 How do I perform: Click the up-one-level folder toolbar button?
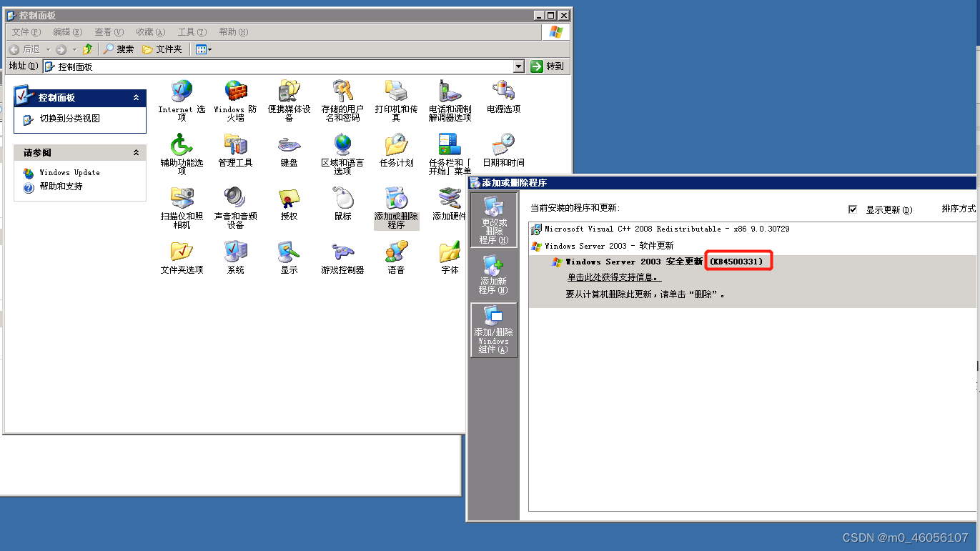(87, 49)
